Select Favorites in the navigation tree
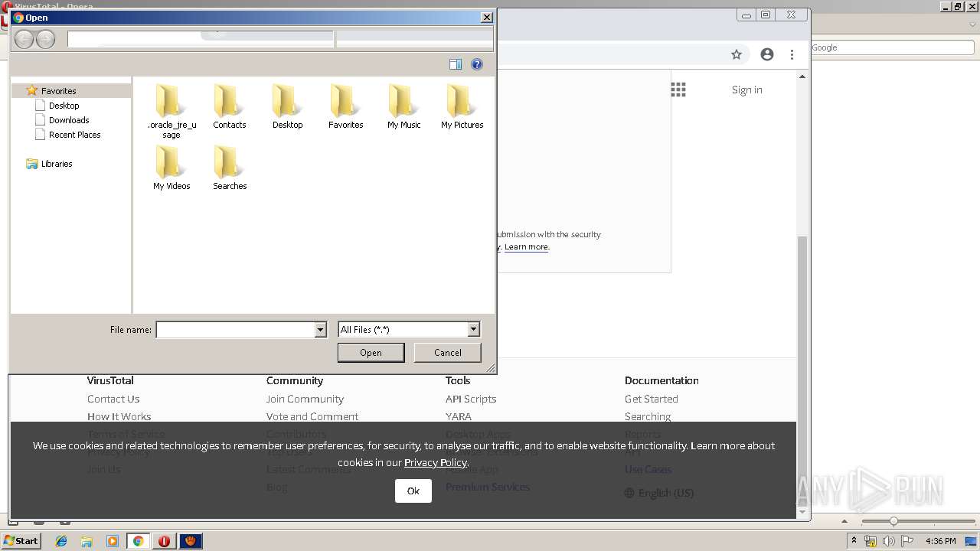 click(x=58, y=90)
